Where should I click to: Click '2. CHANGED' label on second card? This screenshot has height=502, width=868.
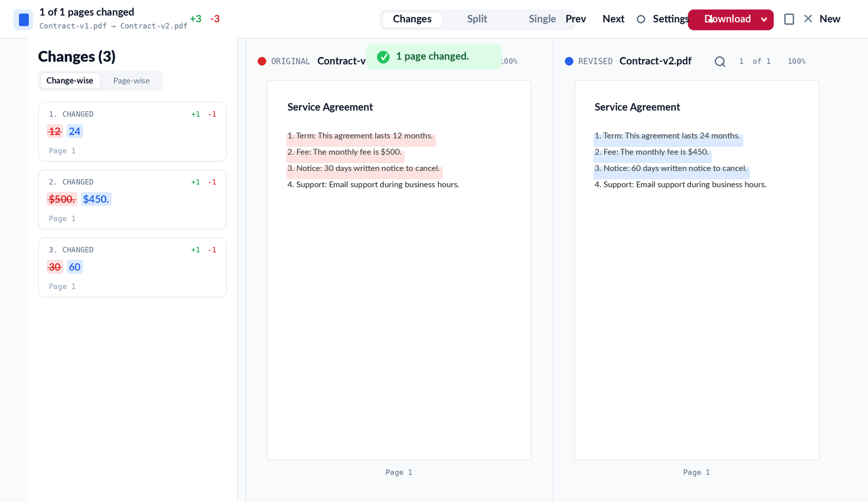[x=71, y=182]
